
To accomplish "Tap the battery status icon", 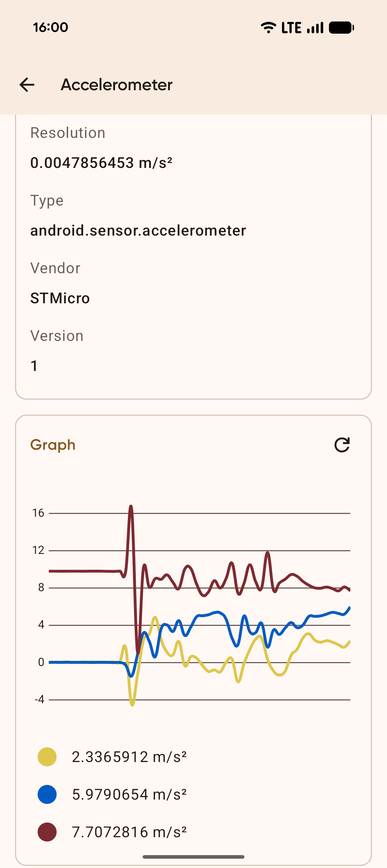I will pos(341,28).
